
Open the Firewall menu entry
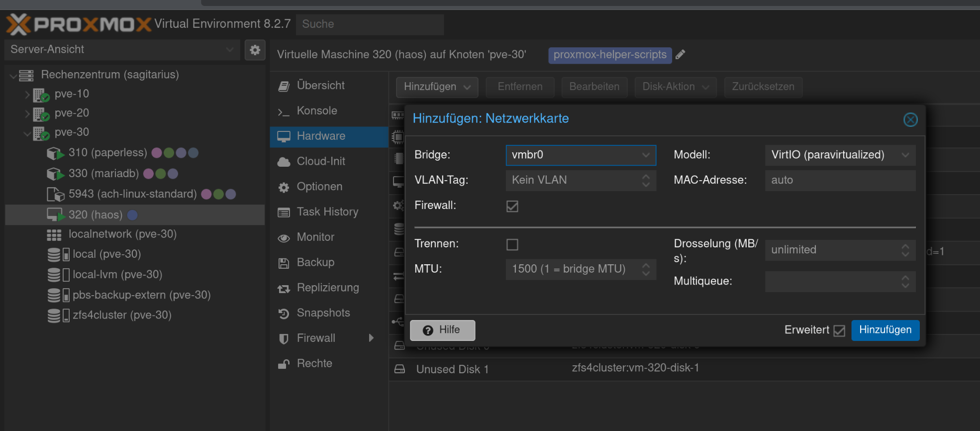tap(329, 338)
